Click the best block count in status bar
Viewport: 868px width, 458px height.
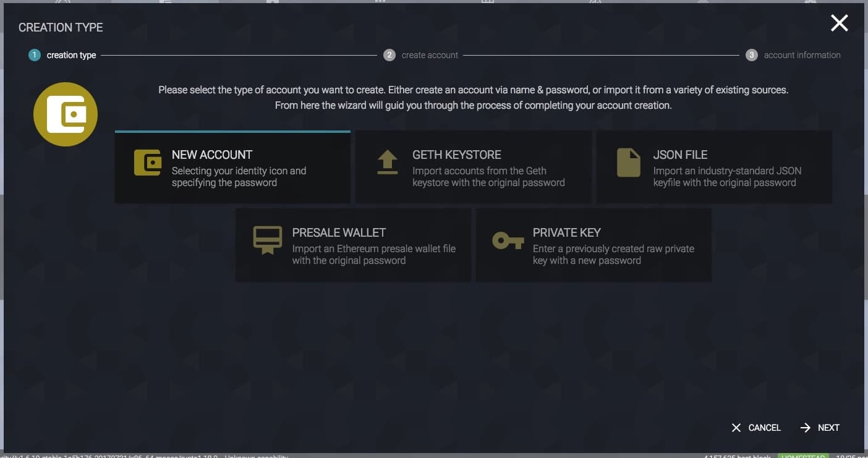click(x=737, y=456)
